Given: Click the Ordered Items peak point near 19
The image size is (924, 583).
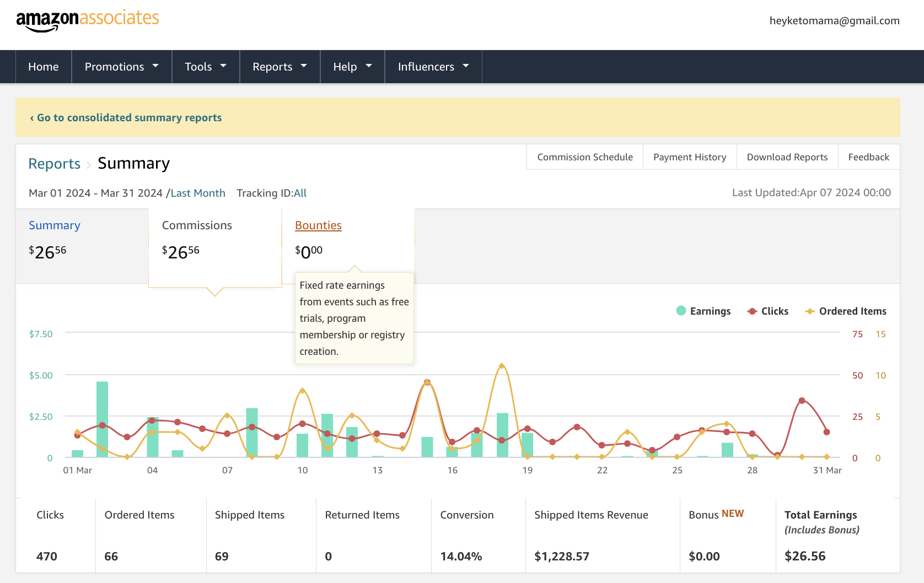Looking at the screenshot, I should [x=502, y=366].
